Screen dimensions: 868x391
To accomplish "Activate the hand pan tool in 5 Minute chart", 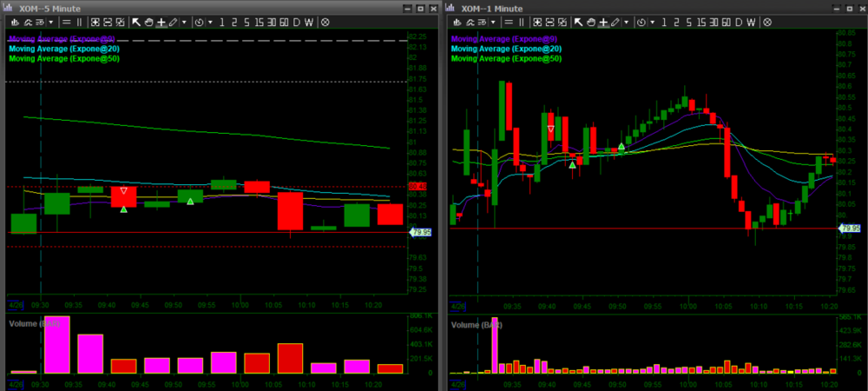I will click(x=148, y=22).
